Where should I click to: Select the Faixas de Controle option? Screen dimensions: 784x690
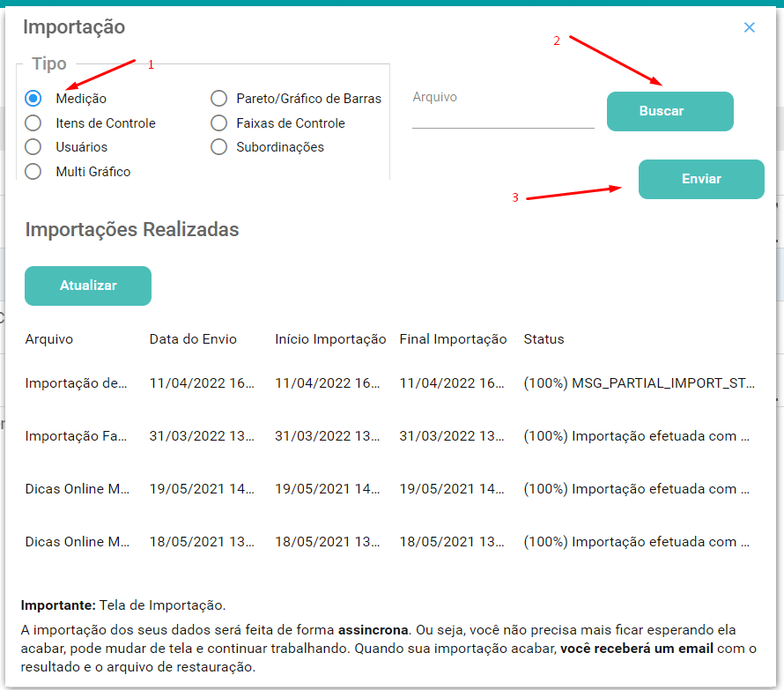point(218,123)
